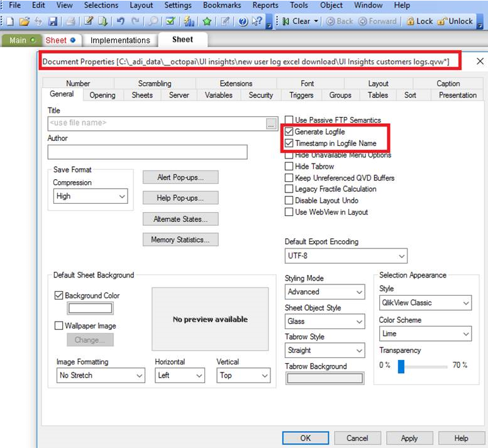
Task: Enable the Wallpaper Image checkbox
Action: click(59, 326)
